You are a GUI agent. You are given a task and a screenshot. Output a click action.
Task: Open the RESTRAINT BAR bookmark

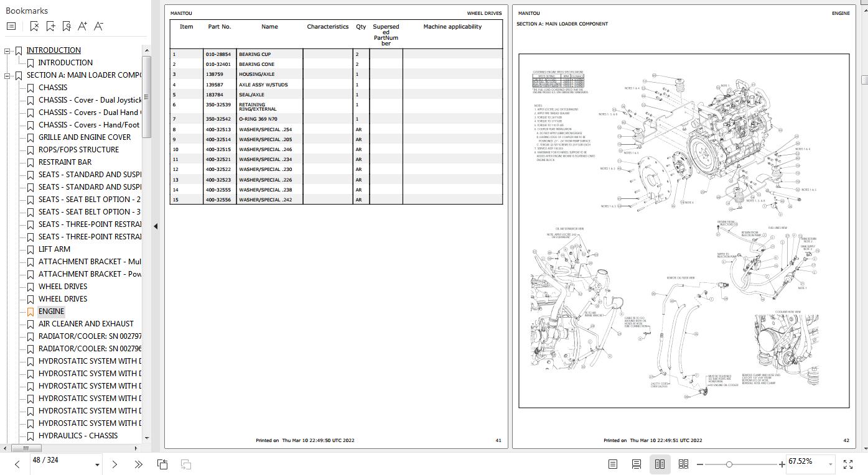tap(65, 162)
